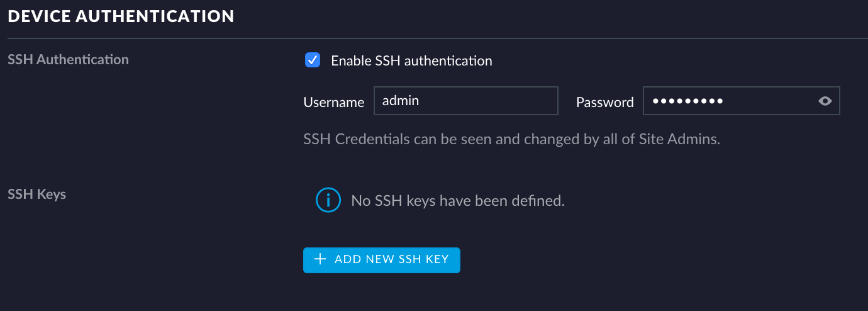This screenshot has width=868, height=311.
Task: Click the Username label
Action: coord(333,102)
